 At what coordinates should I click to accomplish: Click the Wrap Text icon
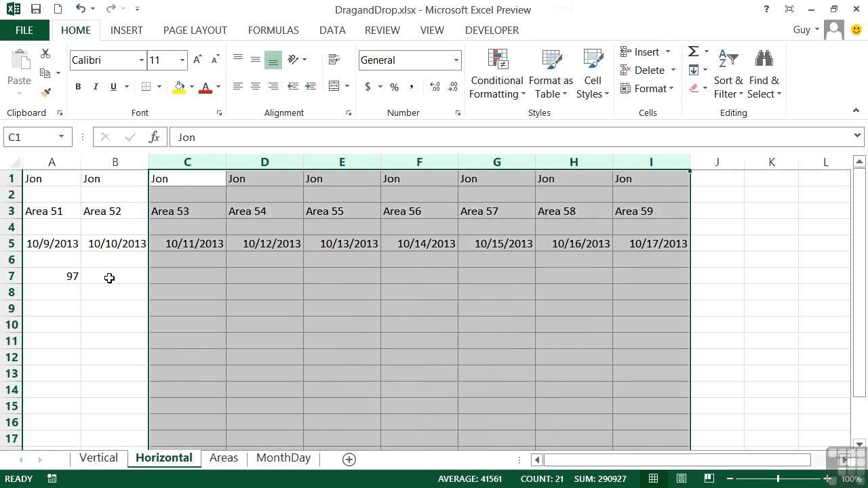[x=334, y=60]
